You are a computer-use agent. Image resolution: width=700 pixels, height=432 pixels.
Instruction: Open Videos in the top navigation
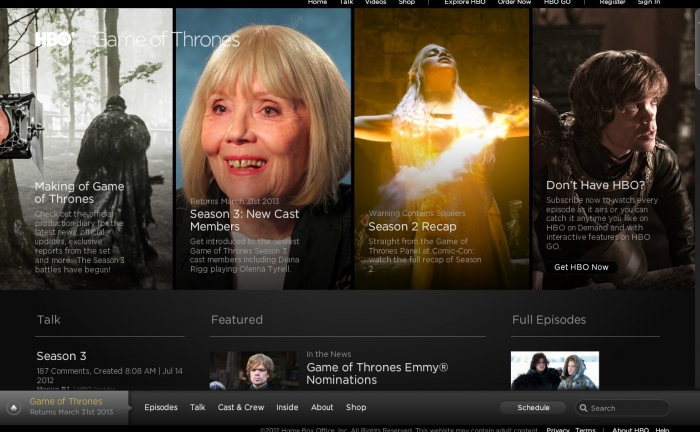[375, 2]
